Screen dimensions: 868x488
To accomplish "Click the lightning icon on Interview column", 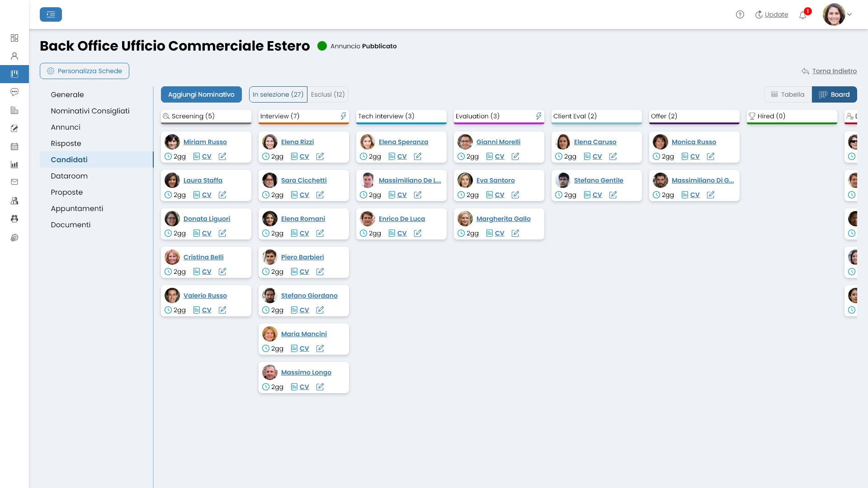I will pos(344,116).
